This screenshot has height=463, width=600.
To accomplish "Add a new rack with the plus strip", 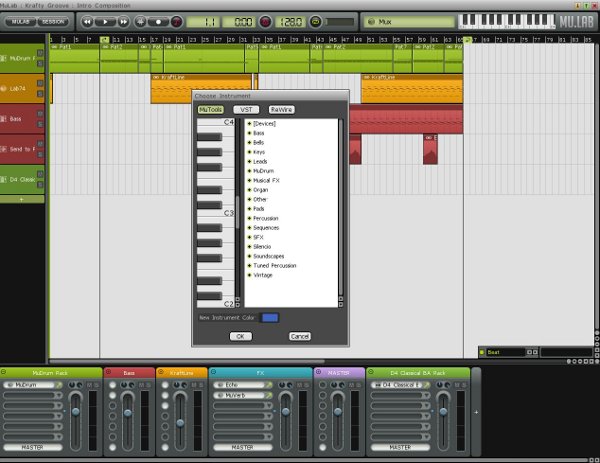I will coord(476,412).
